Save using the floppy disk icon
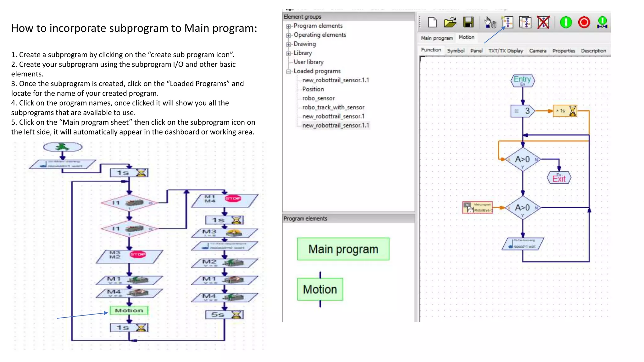 pos(468,22)
